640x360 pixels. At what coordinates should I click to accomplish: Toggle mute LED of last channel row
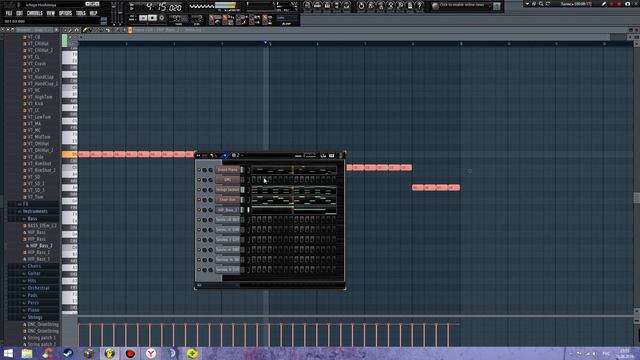pos(199,270)
